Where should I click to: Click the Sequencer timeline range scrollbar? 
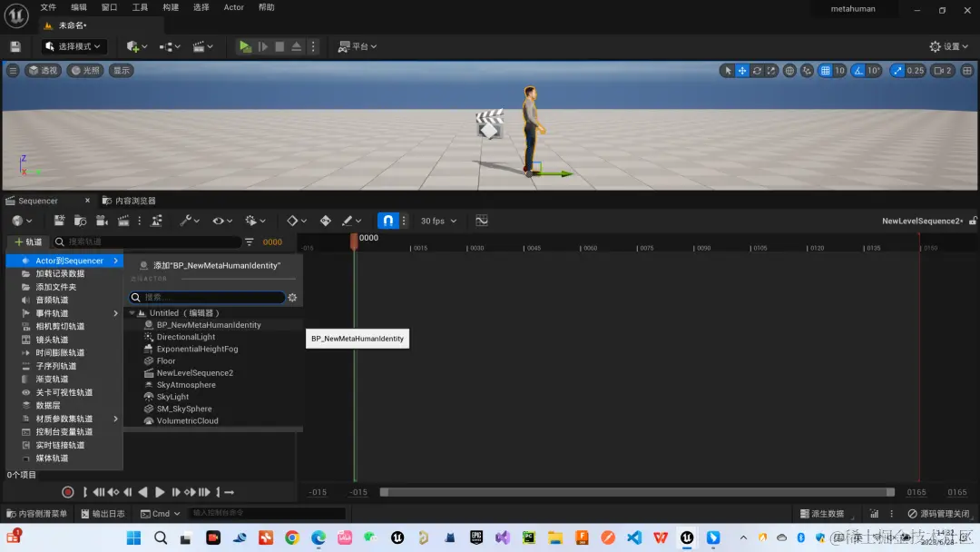(638, 493)
